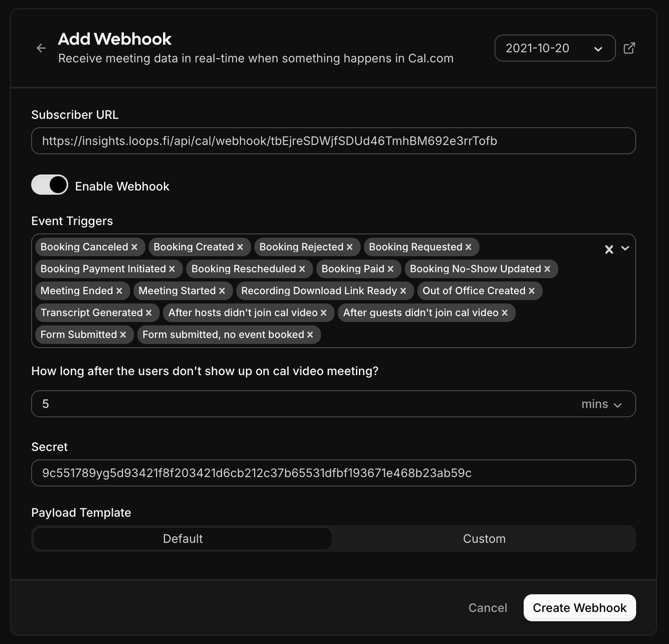
Task: Disable the Enable Webhook toggle
Action: coord(49,185)
